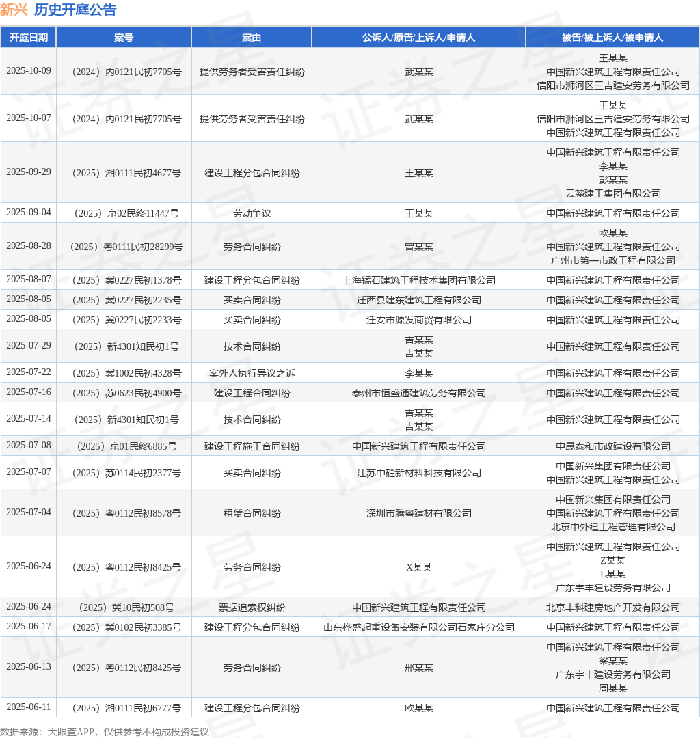Click the 票据追索权纠纷 cell
This screenshot has height=738, width=700.
252,607
